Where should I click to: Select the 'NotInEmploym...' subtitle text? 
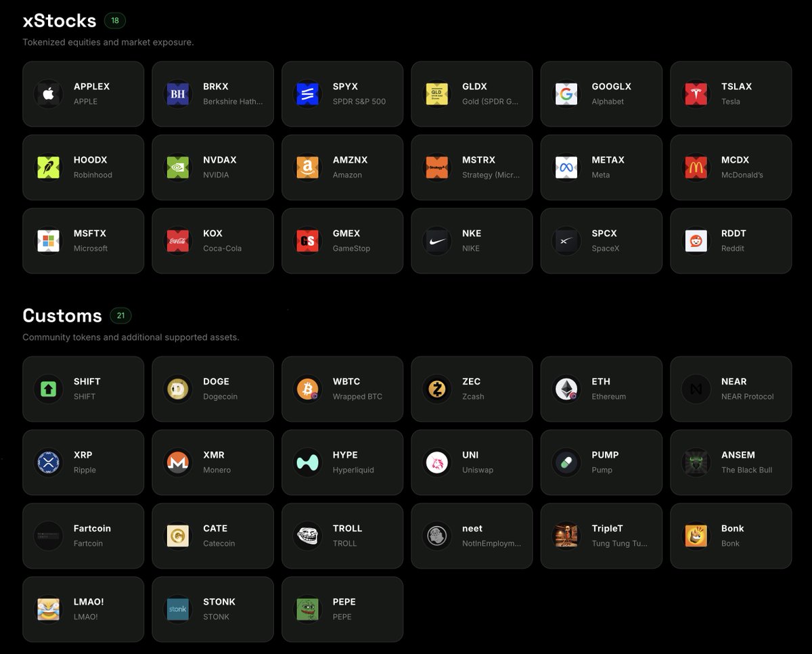pyautogui.click(x=492, y=544)
